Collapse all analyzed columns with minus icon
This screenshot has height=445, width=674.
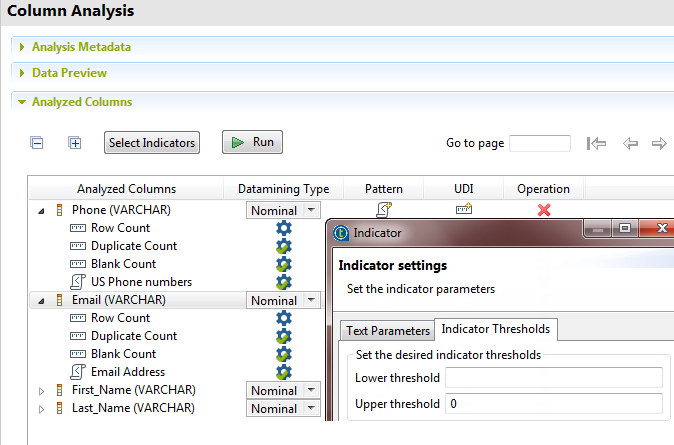point(37,142)
